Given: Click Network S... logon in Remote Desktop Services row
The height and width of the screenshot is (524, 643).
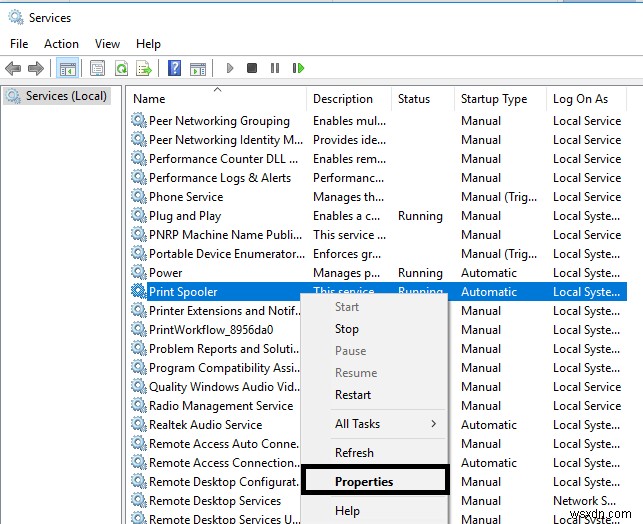Looking at the screenshot, I should pyautogui.click(x=584, y=501).
